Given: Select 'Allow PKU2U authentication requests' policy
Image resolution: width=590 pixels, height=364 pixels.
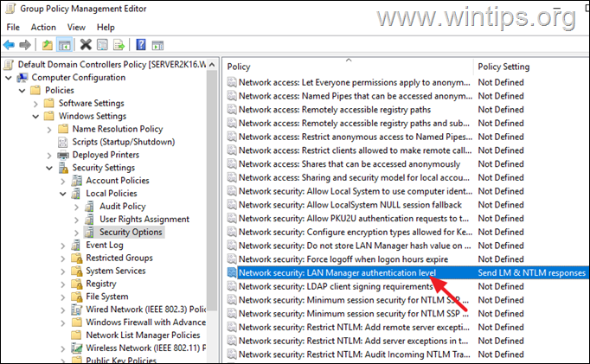Looking at the screenshot, I should (354, 219).
